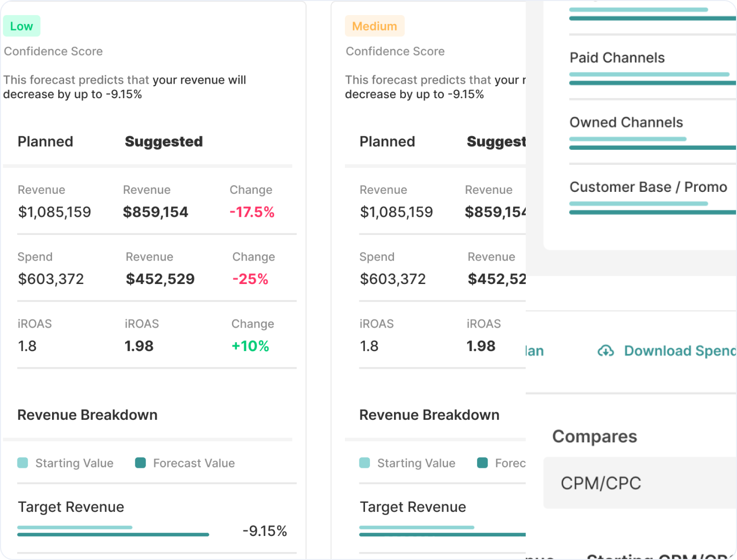Open the Planned tab in Medium card

point(387,142)
